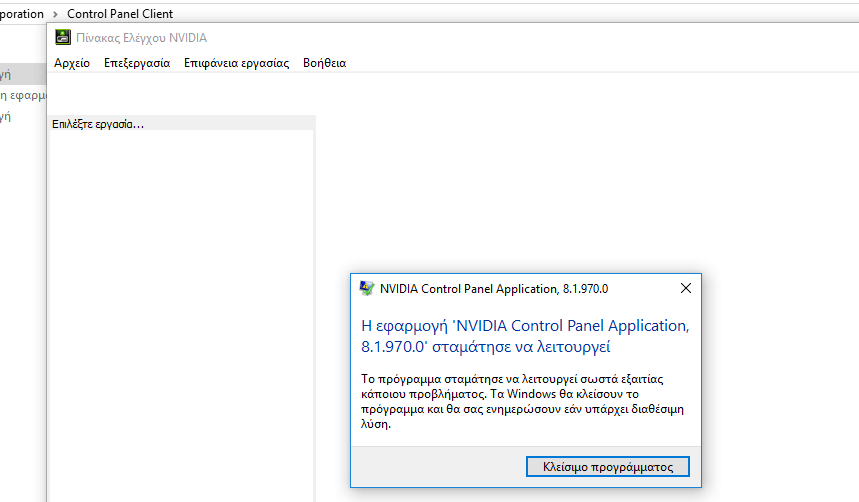Image resolution: width=859 pixels, height=502 pixels.
Task: Click the dialog title NVIDIA Control Panel Application
Action: [x=494, y=289]
